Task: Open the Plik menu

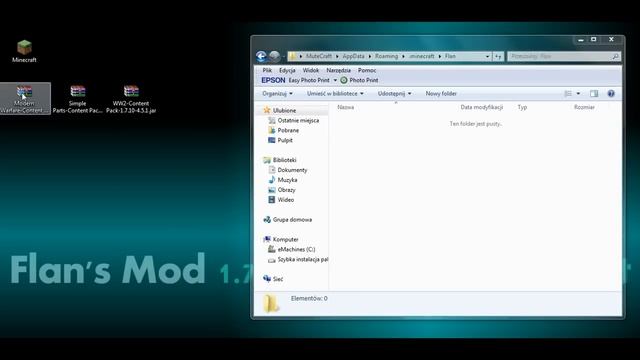Action: [267, 70]
